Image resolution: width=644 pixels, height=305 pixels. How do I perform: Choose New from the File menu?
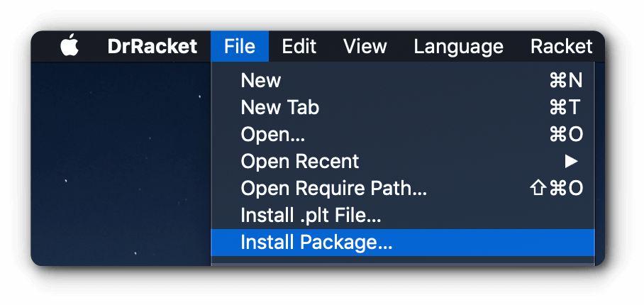pyautogui.click(x=261, y=81)
